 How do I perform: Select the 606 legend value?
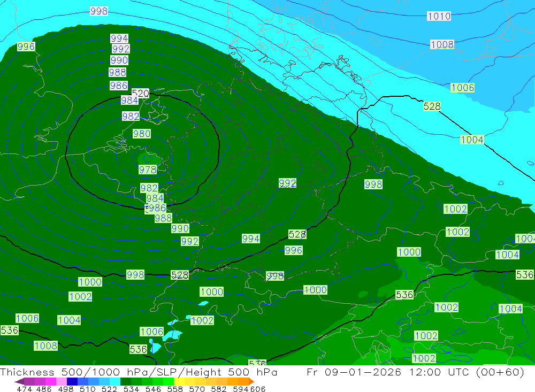(258, 389)
